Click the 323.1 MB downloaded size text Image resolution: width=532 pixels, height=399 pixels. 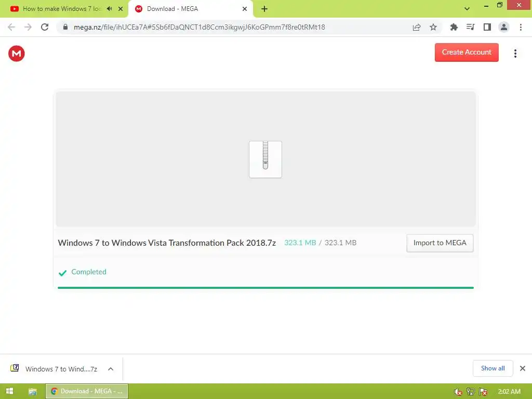(x=300, y=243)
